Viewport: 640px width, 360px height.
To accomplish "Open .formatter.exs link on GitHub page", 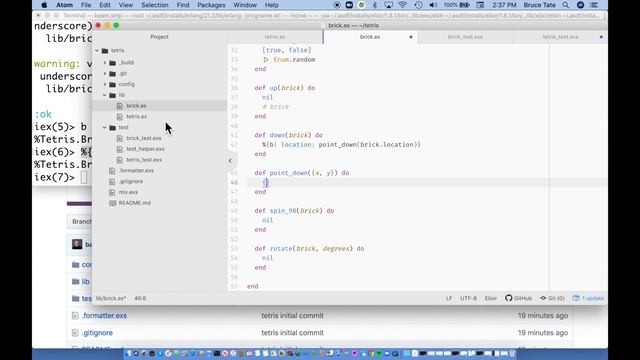I will tap(104, 316).
